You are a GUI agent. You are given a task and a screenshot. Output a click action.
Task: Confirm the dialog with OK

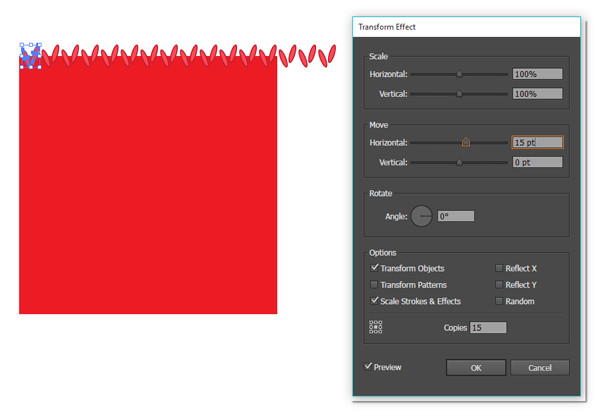click(476, 368)
